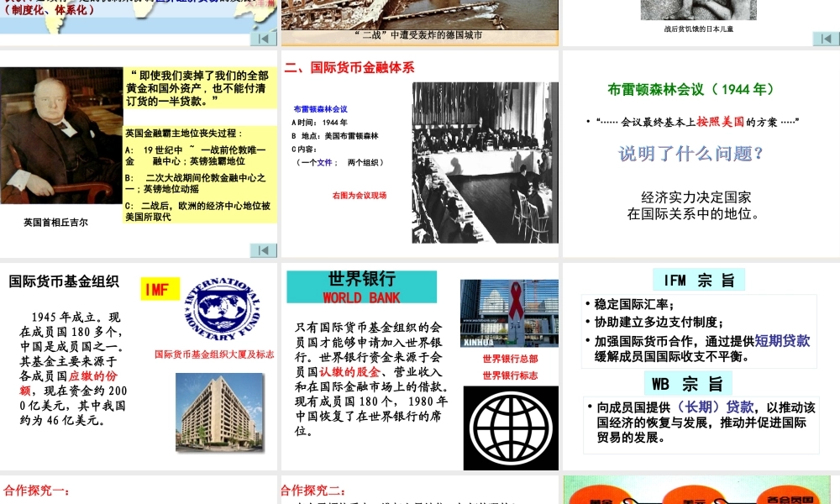Open the World Bank headquarters photo with red ribbon
This screenshot has height=504, width=840.
509,313
